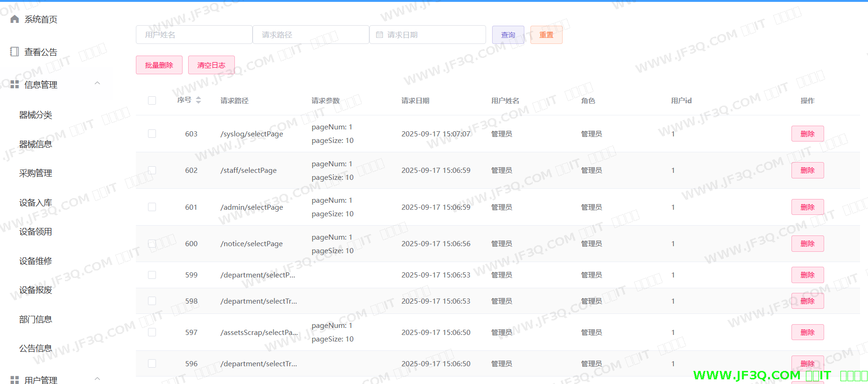This screenshot has height=384, width=868.
Task: Click the notebook icon beside 查看公告
Action: click(x=14, y=52)
